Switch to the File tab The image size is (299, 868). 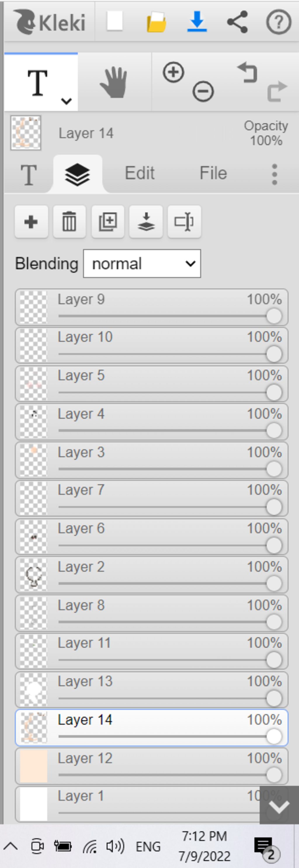[x=213, y=173]
